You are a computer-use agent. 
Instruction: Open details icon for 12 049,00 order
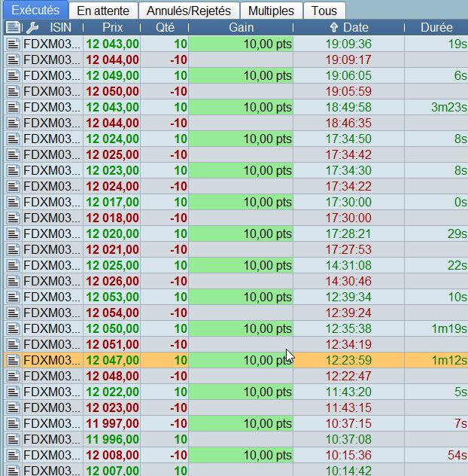(x=13, y=75)
